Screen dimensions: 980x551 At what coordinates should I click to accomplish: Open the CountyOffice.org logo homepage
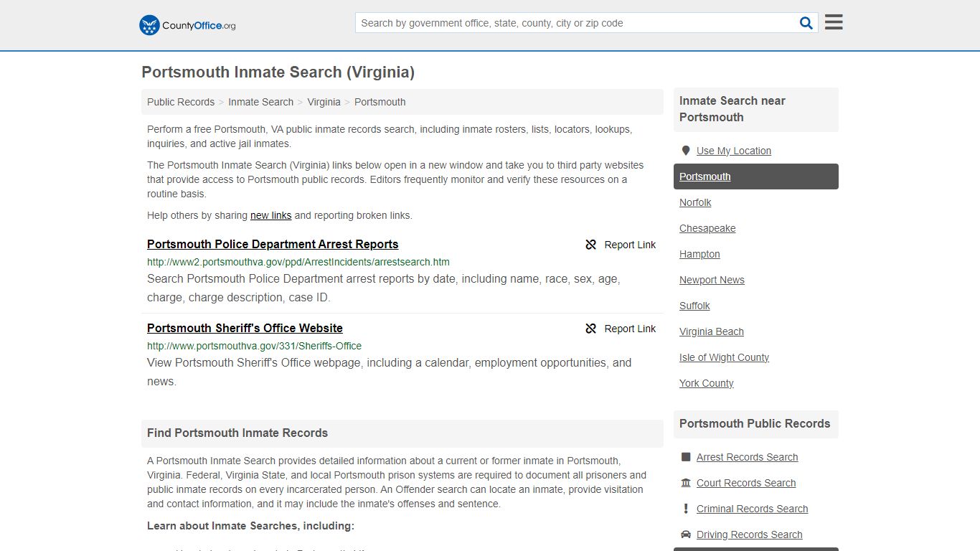click(x=187, y=25)
